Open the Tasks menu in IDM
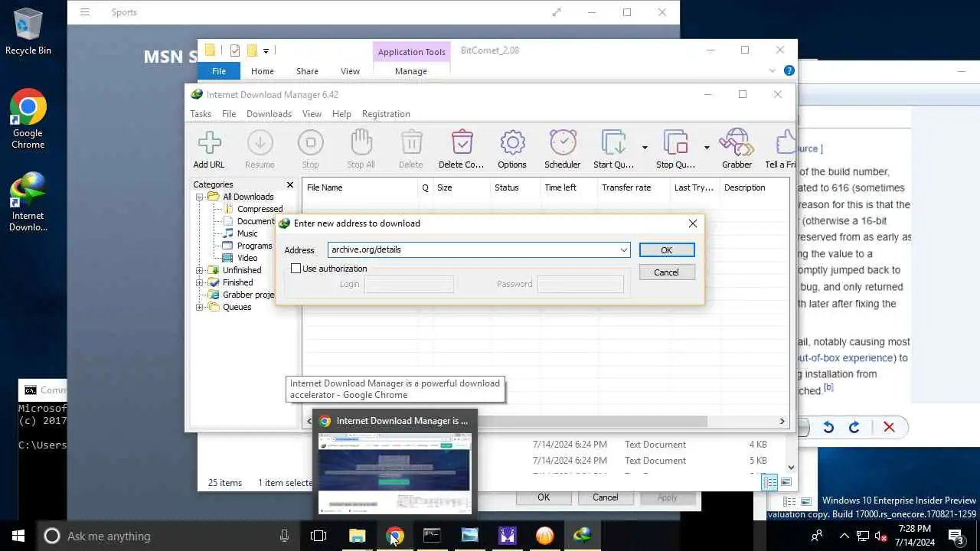This screenshot has width=980, height=551. coord(201,113)
